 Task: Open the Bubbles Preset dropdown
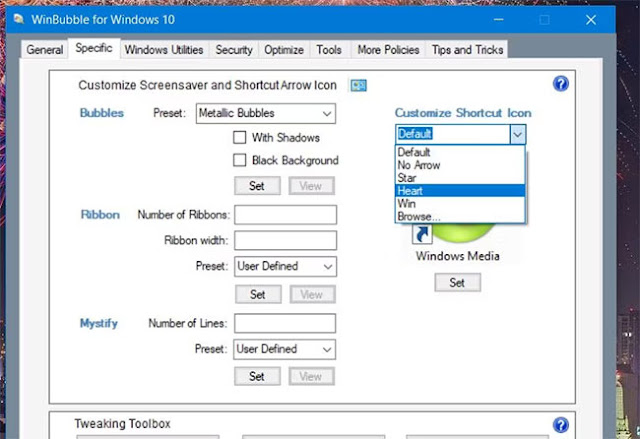266,113
